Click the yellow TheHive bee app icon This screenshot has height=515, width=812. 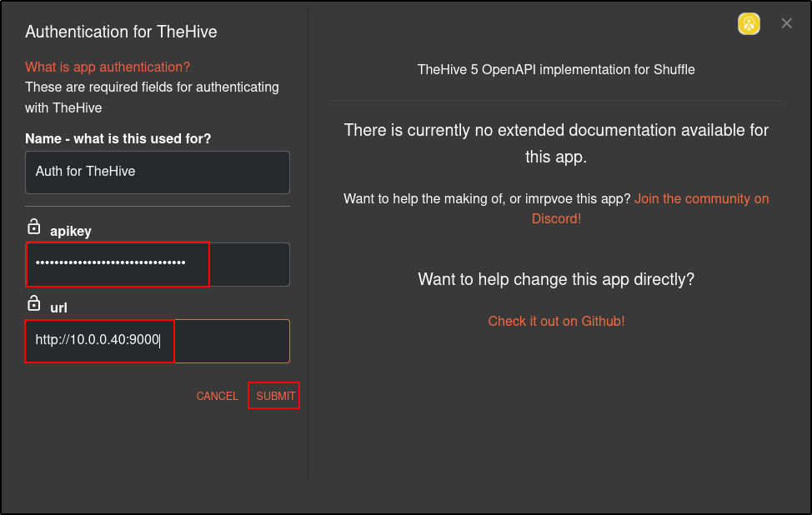tap(749, 24)
